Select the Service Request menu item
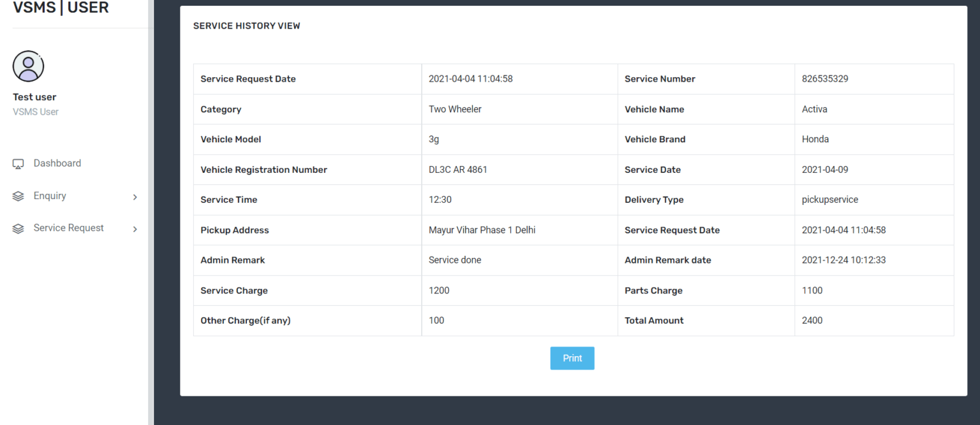Screen dimensions: 980x425 tap(68, 228)
